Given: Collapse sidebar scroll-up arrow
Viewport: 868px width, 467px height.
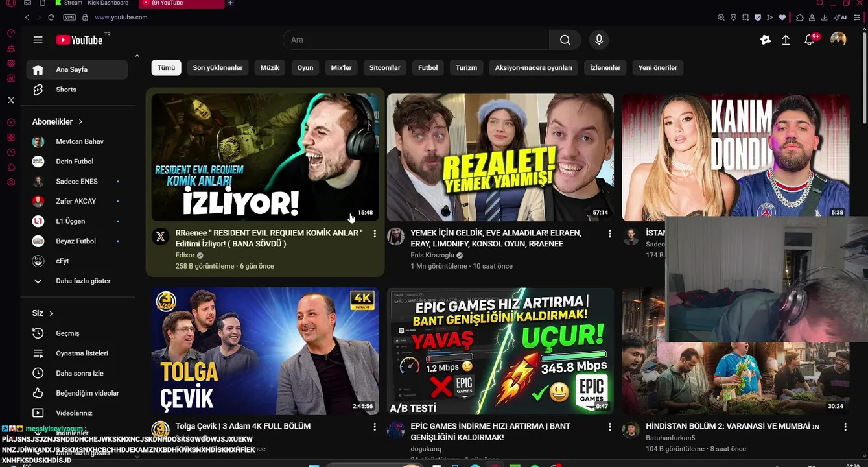Looking at the screenshot, I should tap(137, 56).
